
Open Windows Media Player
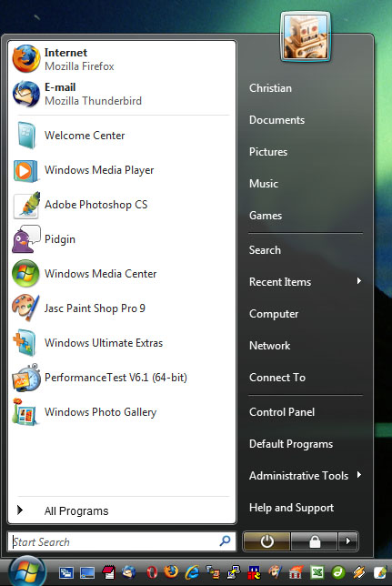[122, 170]
